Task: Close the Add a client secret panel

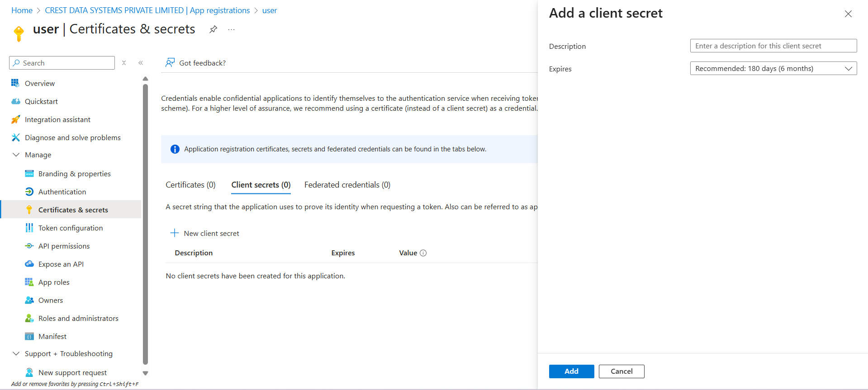Action: (848, 14)
